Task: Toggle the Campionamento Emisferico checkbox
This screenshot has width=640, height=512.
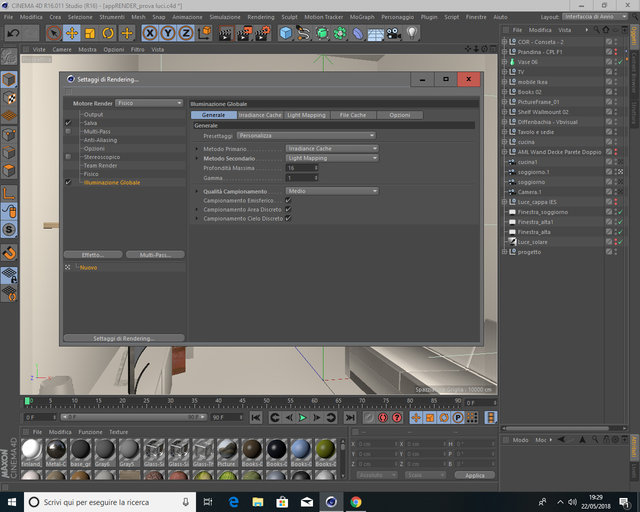Action: click(x=288, y=200)
